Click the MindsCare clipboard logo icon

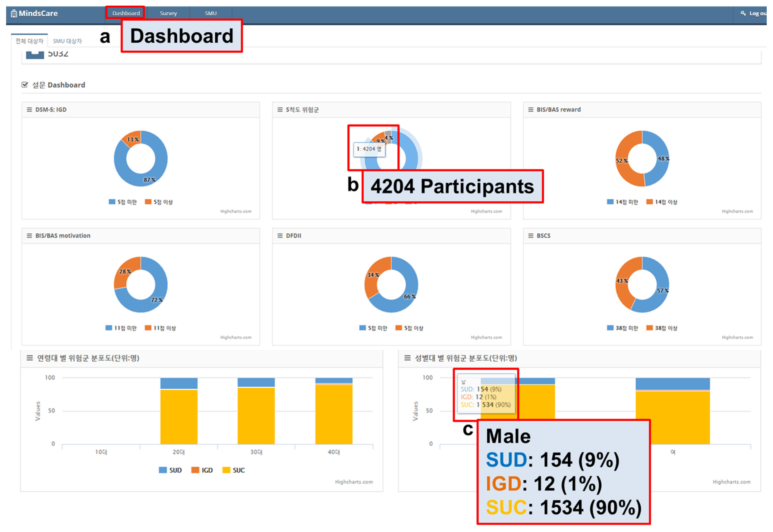(14, 14)
